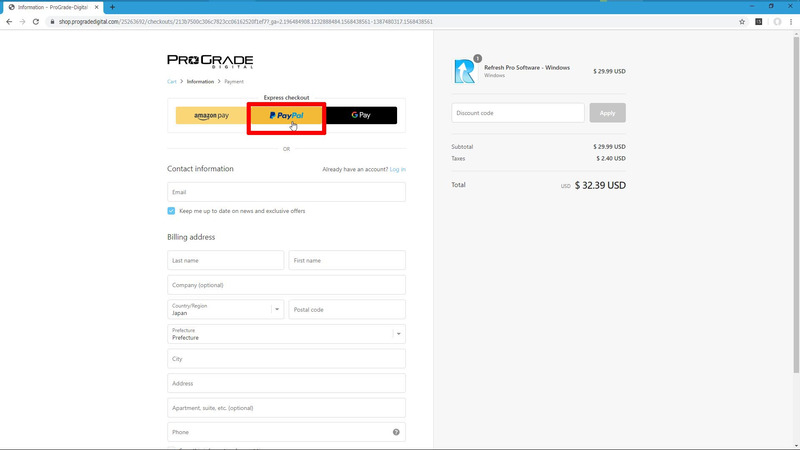Uncheck keep me up to date offers
800x450 pixels.
pyautogui.click(x=171, y=211)
